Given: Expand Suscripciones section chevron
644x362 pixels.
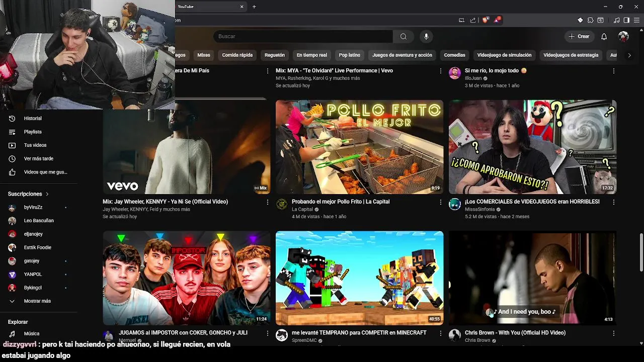Looking at the screenshot, I should (x=47, y=194).
